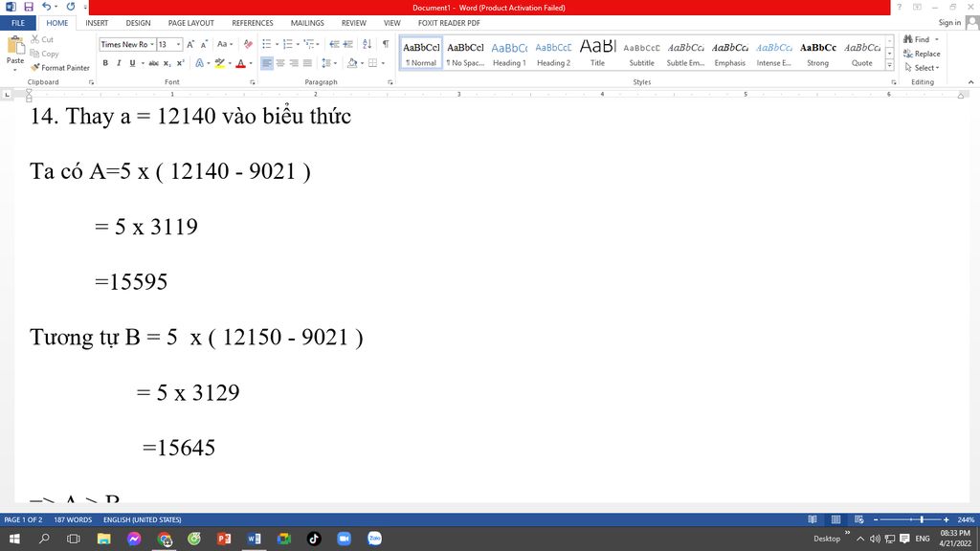Open the Bullets list dropdown arrow
The width and height of the screenshot is (980, 551).
pyautogui.click(x=277, y=44)
